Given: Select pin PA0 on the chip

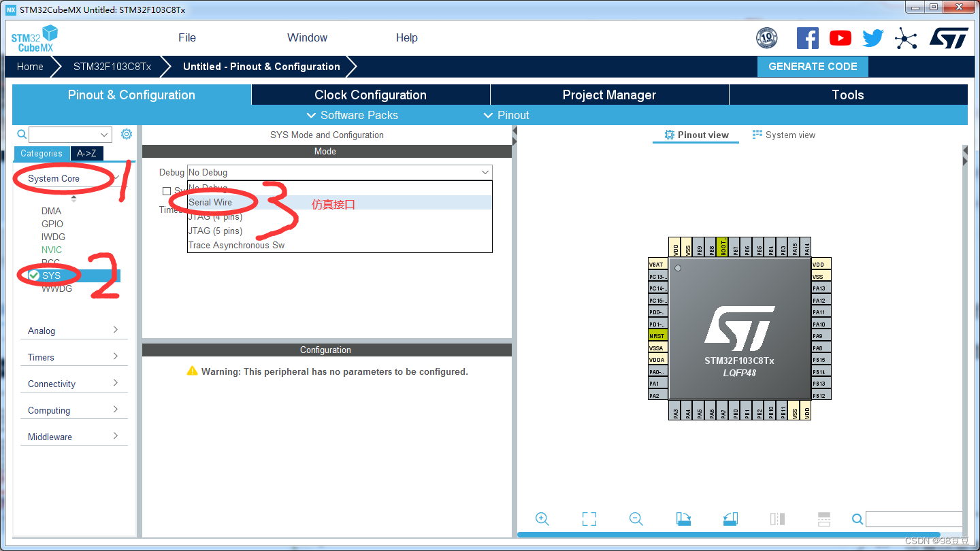Looking at the screenshot, I should pyautogui.click(x=657, y=372).
